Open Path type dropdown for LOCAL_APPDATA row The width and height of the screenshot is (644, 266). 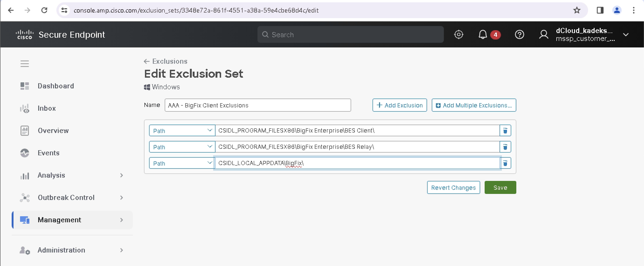(x=182, y=163)
